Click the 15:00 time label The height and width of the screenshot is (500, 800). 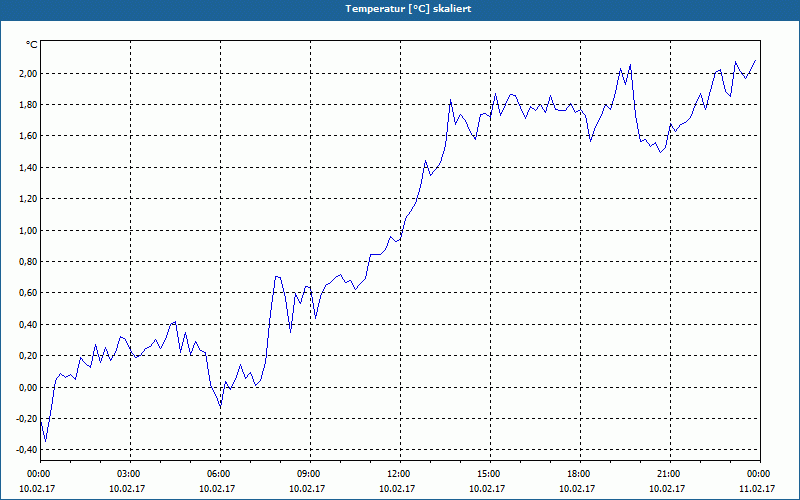pyautogui.click(x=490, y=474)
